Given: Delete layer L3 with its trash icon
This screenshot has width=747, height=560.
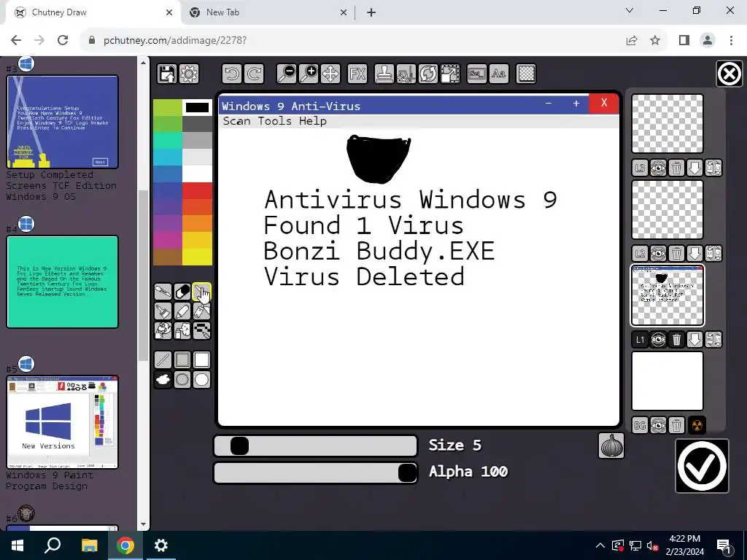Looking at the screenshot, I should 676,168.
